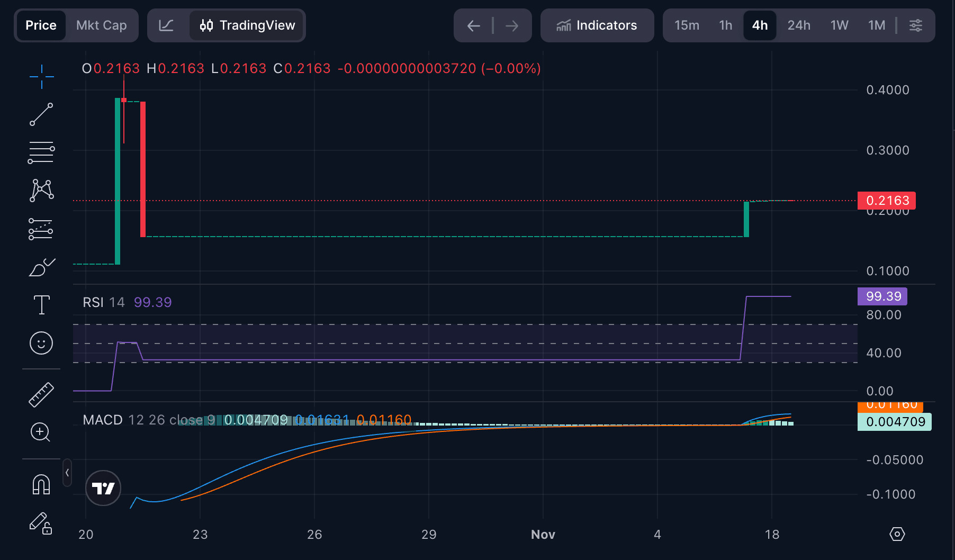
Task: Select the crosshair cursor tool
Action: (x=41, y=77)
